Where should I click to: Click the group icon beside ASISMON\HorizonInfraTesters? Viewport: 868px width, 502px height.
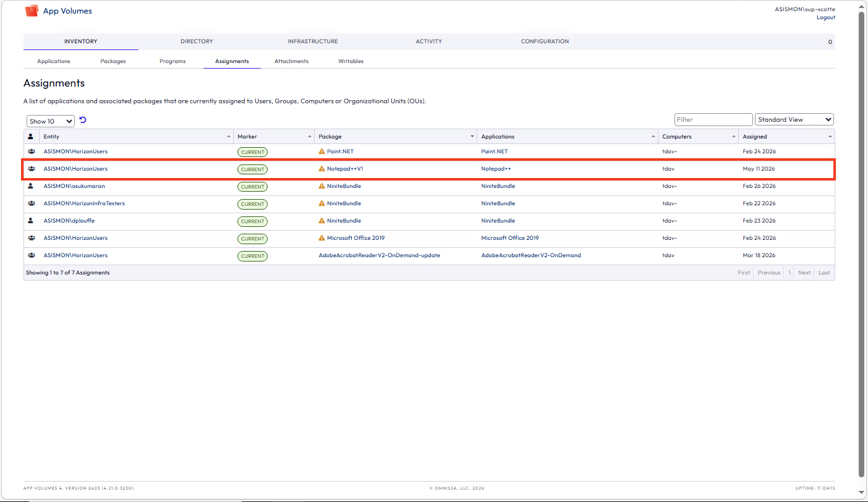coord(32,203)
